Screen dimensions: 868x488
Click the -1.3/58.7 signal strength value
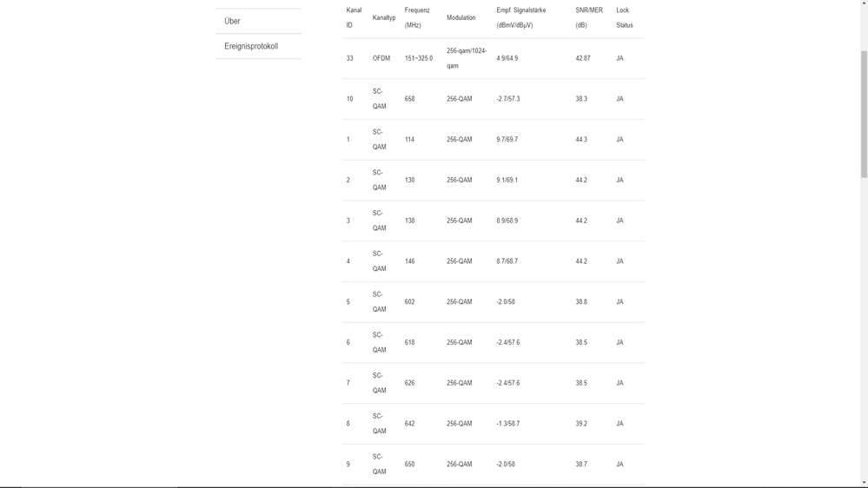[507, 423]
